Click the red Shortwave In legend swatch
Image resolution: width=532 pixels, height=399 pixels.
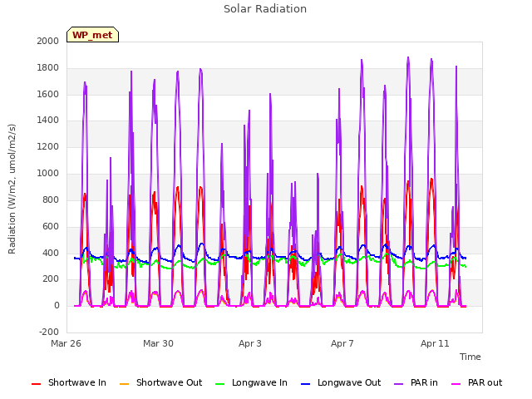(36, 384)
